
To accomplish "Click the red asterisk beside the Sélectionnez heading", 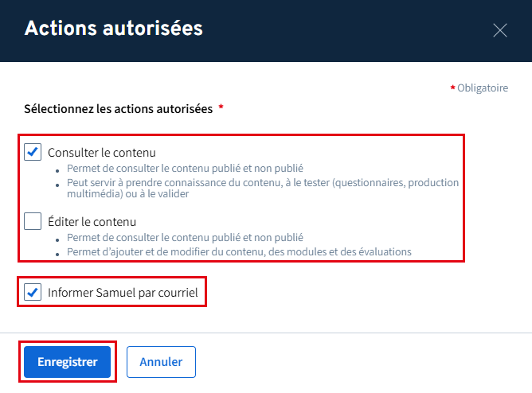I will pyautogui.click(x=221, y=107).
